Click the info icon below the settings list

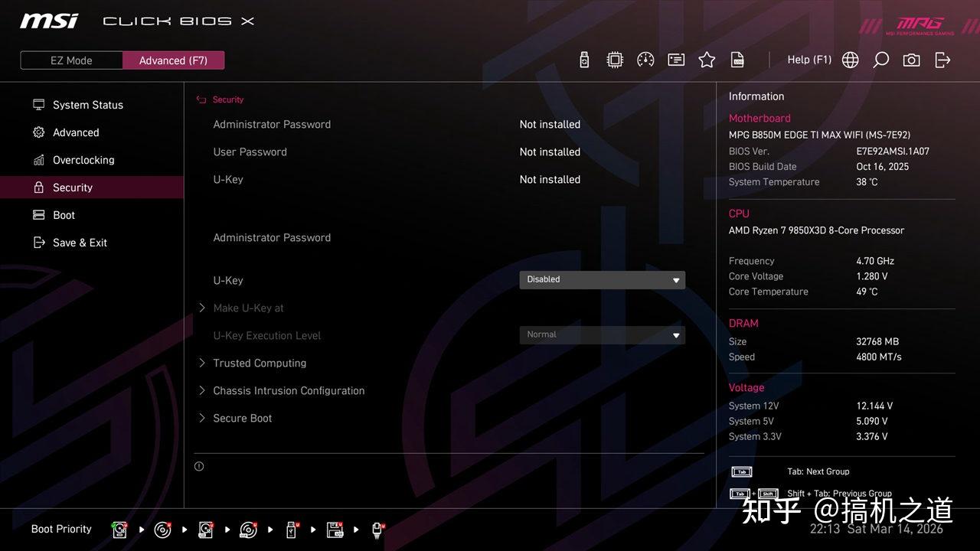click(x=199, y=466)
